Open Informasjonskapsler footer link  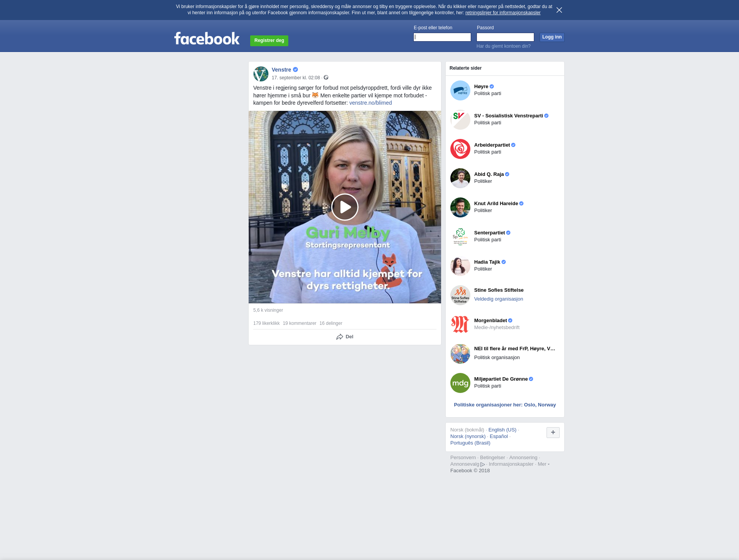(511, 464)
